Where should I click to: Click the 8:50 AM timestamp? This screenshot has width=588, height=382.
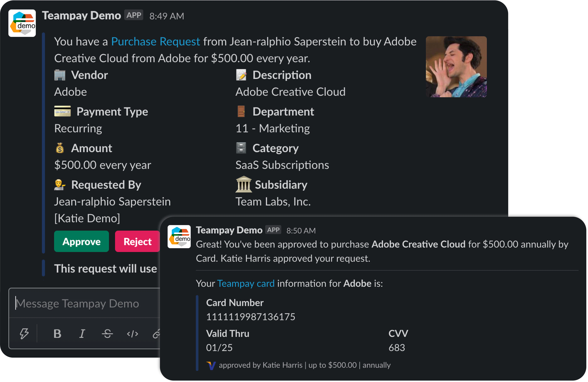pyautogui.click(x=301, y=230)
